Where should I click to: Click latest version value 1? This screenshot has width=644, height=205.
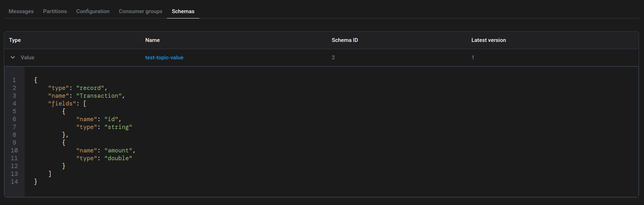point(473,58)
